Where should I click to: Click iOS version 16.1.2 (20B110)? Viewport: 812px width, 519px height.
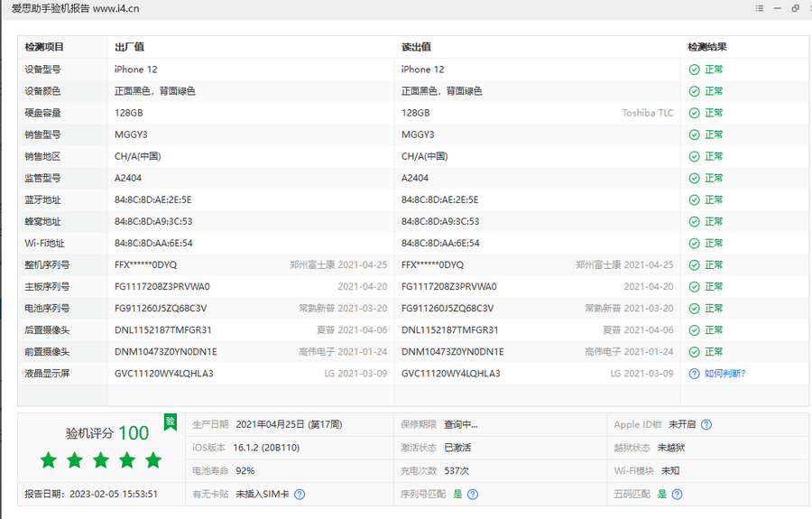pyautogui.click(x=266, y=448)
